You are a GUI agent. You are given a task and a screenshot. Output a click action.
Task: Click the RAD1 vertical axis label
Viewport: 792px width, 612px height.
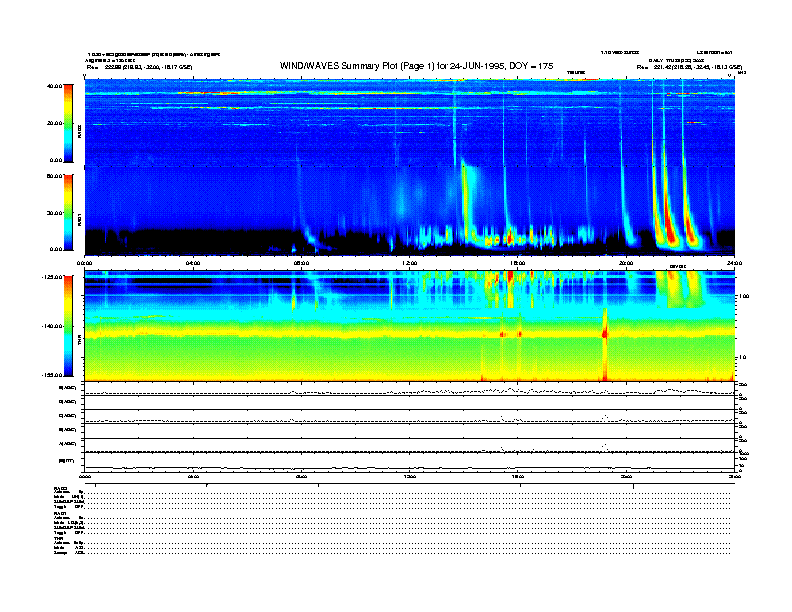[79, 220]
